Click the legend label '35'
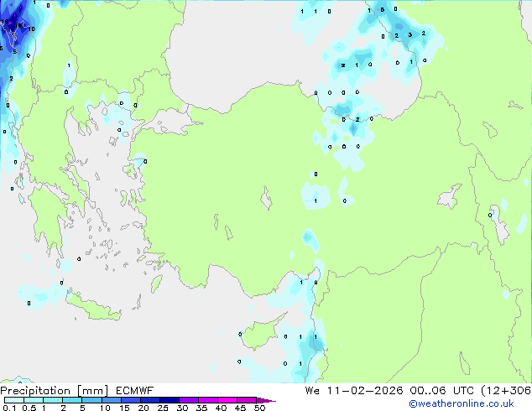Image resolution: width=532 pixels, height=411 pixels. point(201,408)
